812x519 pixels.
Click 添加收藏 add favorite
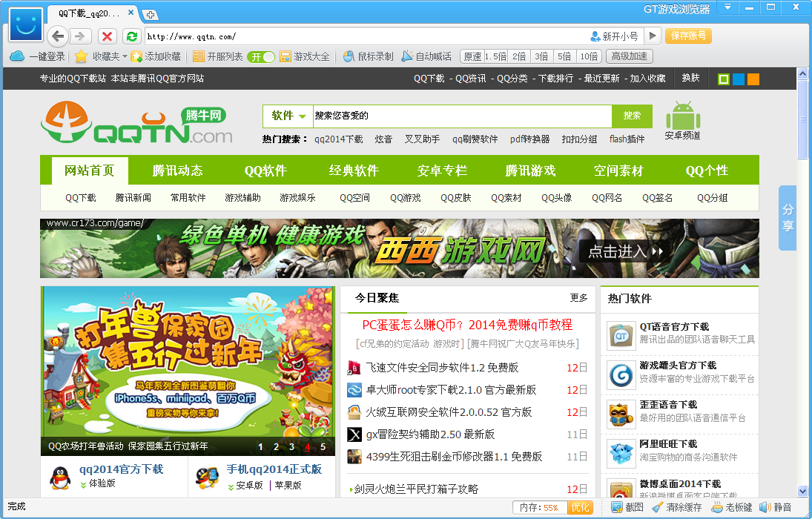[x=156, y=56]
